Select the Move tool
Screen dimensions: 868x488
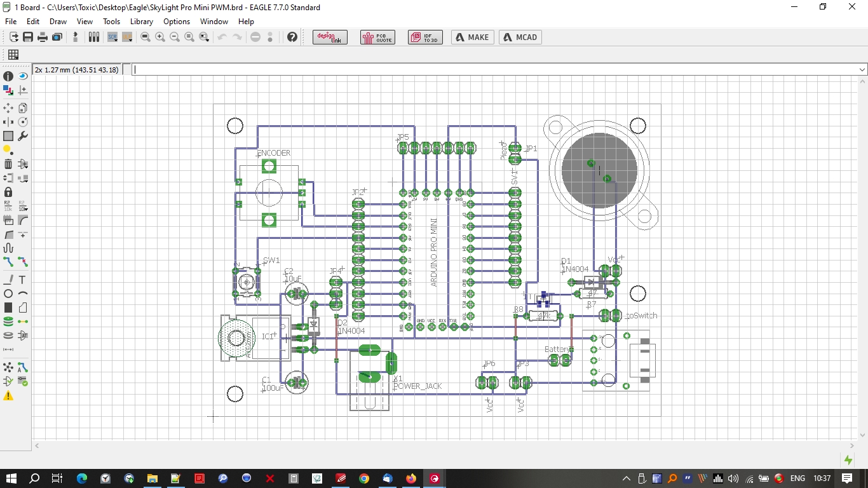click(8, 108)
